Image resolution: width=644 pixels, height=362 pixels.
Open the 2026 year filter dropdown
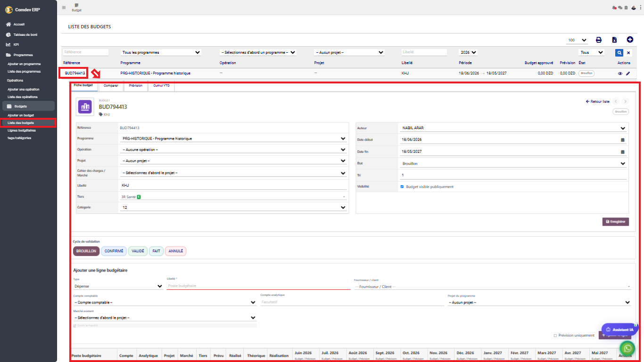[x=468, y=52]
